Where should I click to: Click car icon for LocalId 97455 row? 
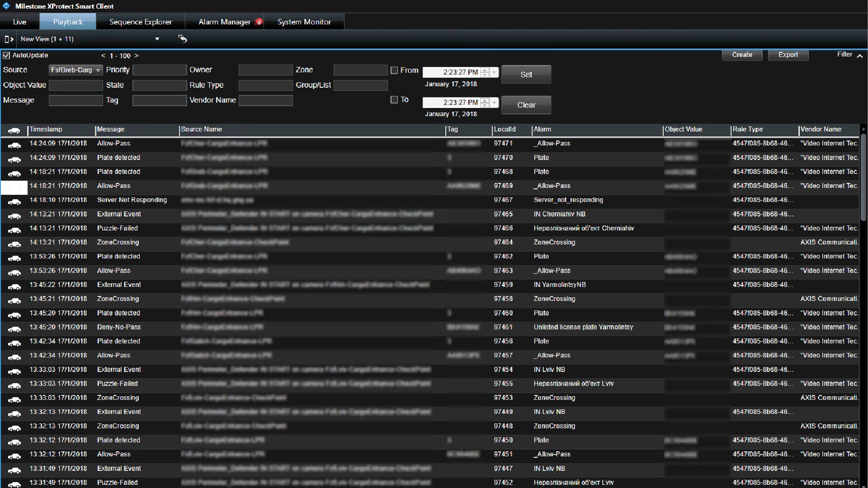pos(14,385)
